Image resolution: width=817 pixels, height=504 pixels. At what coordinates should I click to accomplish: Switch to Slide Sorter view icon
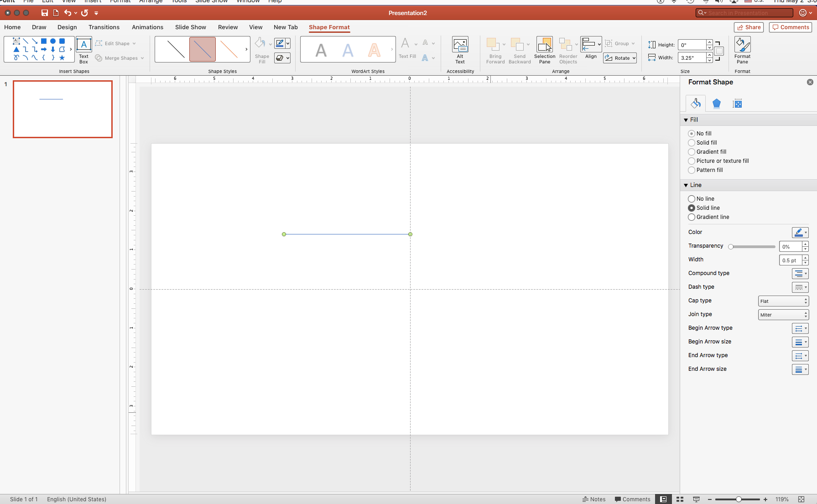(x=680, y=499)
